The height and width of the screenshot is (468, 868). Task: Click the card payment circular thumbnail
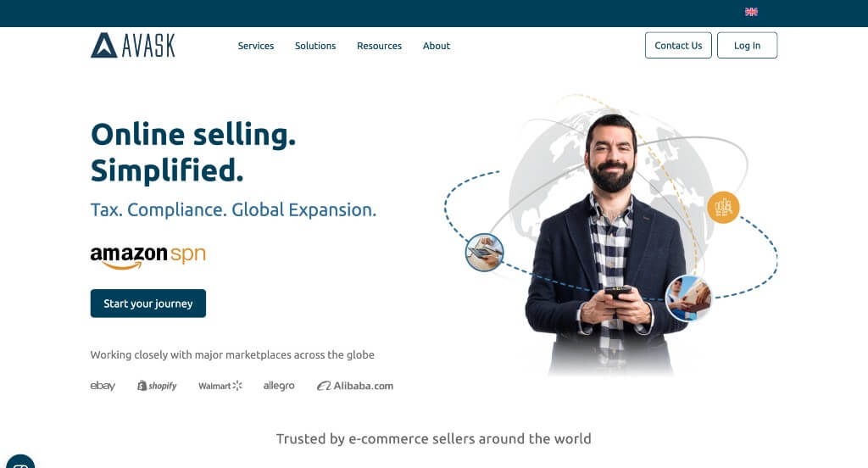pyautogui.click(x=484, y=253)
